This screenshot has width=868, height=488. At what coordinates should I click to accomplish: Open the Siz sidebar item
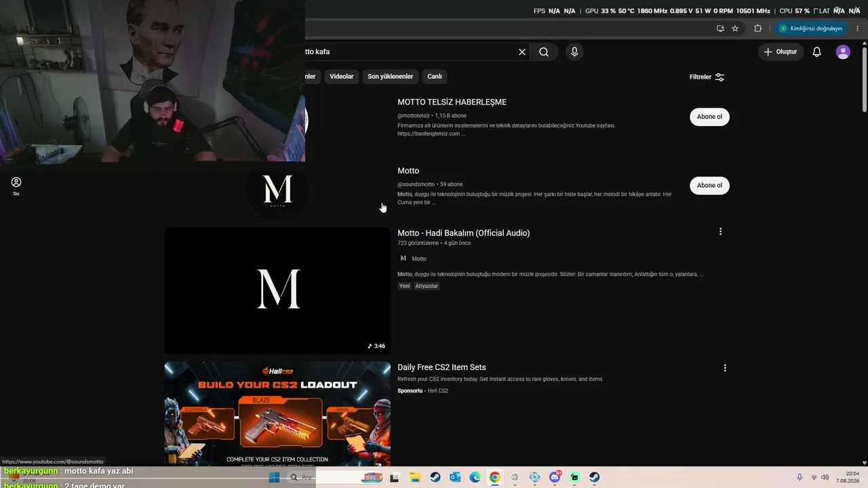pyautogui.click(x=16, y=186)
